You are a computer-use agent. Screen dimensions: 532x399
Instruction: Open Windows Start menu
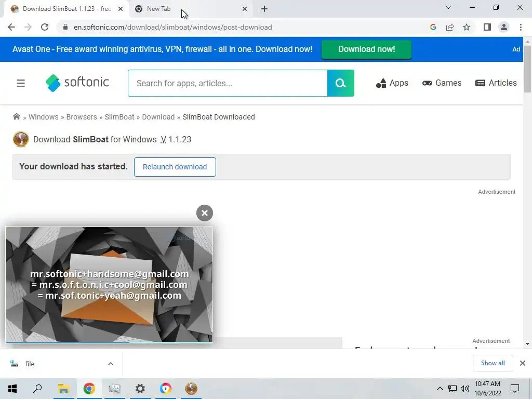[12, 389]
